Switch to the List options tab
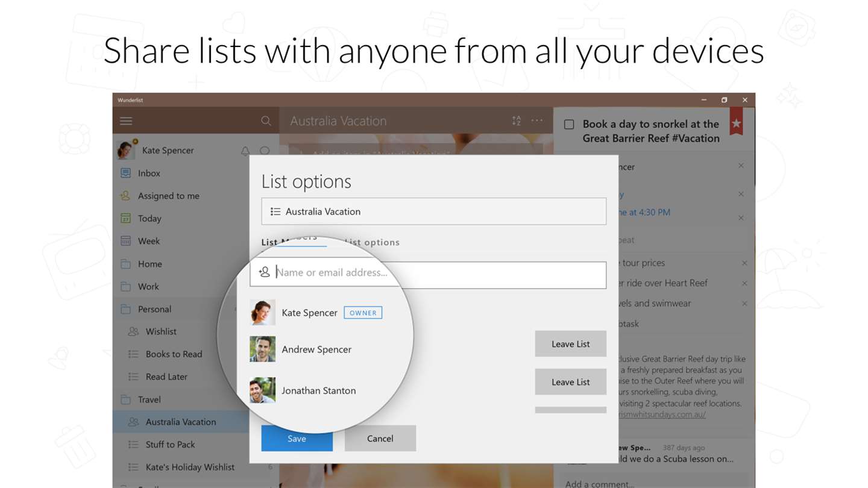Viewport: 868px width, 488px height. tap(372, 242)
